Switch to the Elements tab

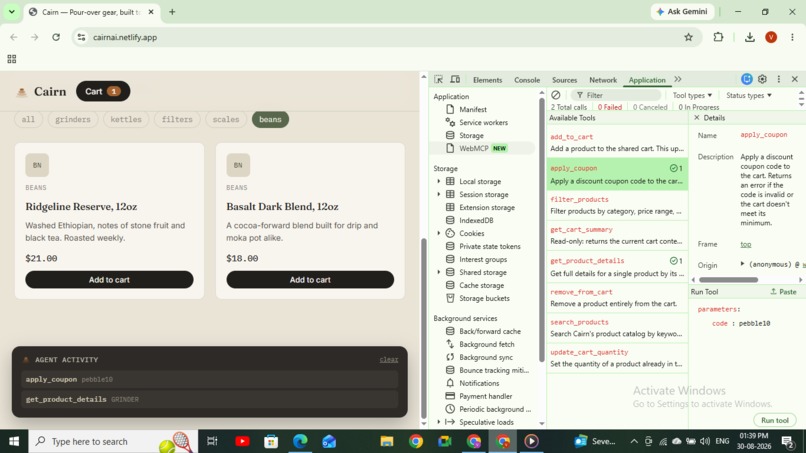(487, 80)
